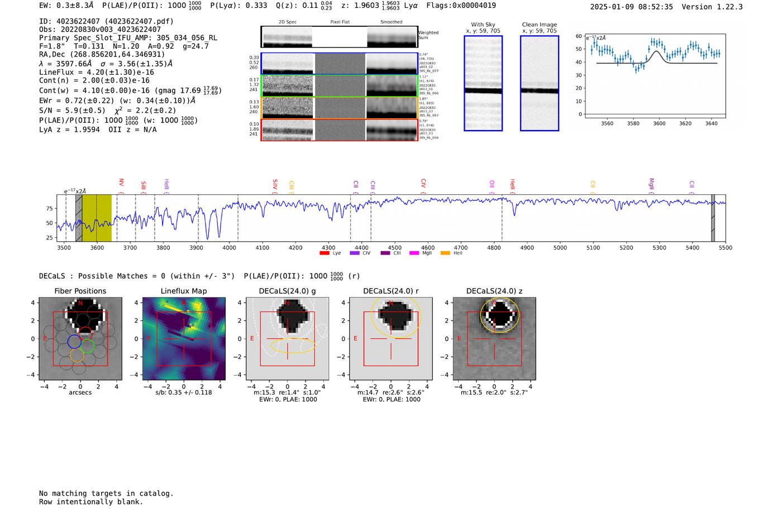Viewport: 782px width, 532px height.
Task: Click the blue fiber circle in Fiber Positions
Action: (x=74, y=341)
